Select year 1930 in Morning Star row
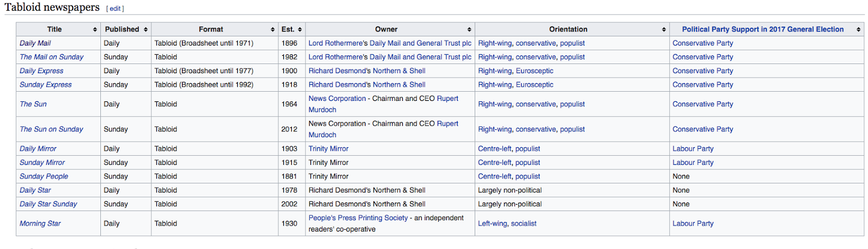This screenshot has height=249, width=868. click(289, 224)
